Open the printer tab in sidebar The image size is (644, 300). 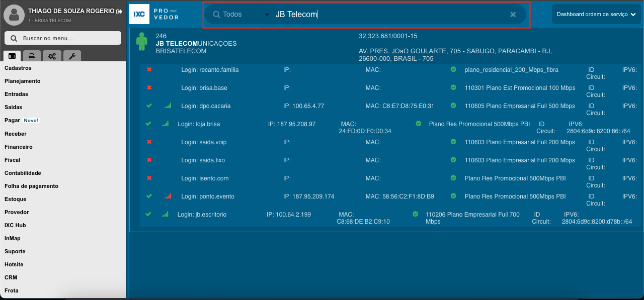coord(32,56)
